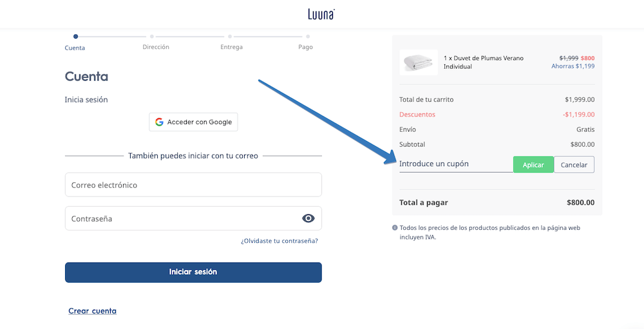644x329 pixels.
Task: Apply the coupon with Aplicar
Action: pyautogui.click(x=533, y=165)
